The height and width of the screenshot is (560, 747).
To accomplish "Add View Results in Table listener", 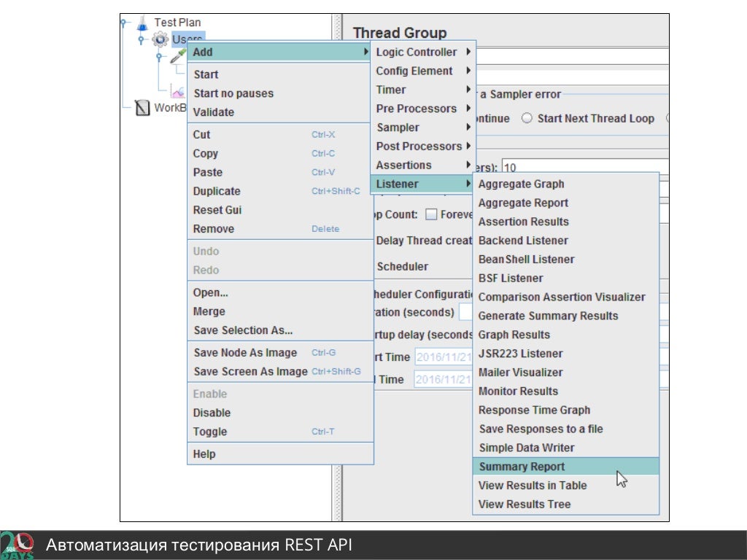I will tap(566, 486).
